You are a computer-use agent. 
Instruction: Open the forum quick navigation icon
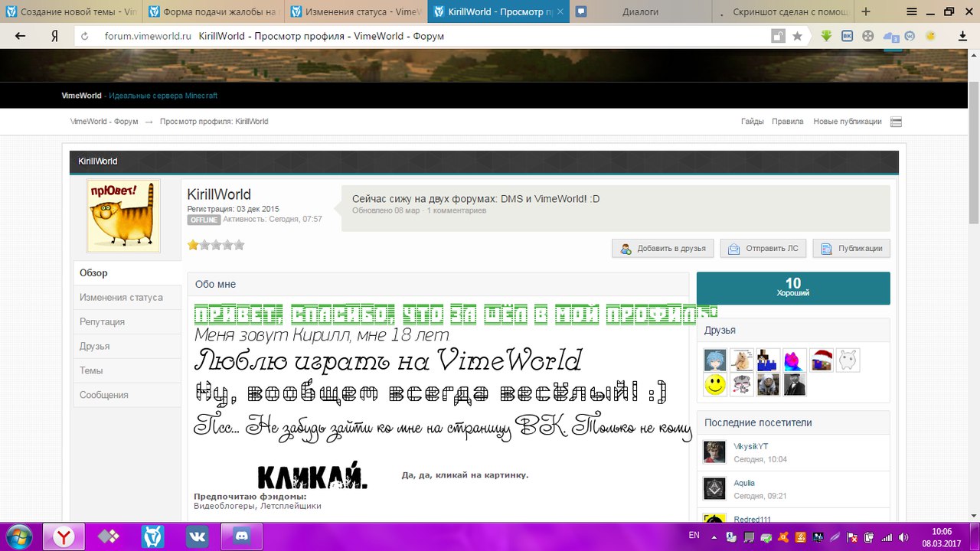pos(897,122)
